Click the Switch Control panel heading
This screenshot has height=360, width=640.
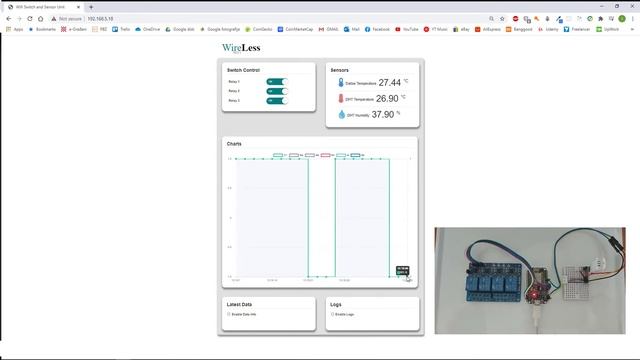coord(243,70)
